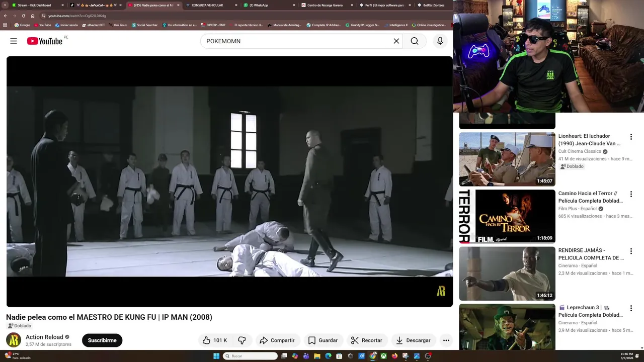The image size is (644, 362).
Task: Click the magnifier search button
Action: [415, 41]
